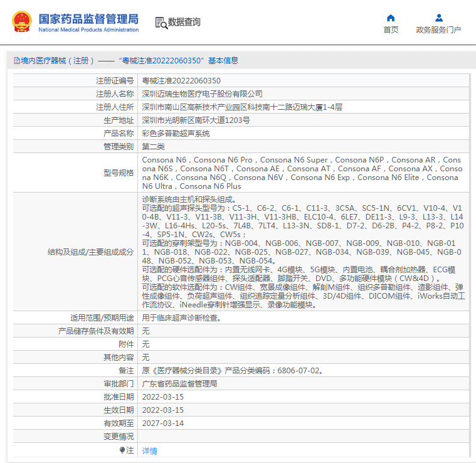Click the document icon before 境内医疗器械
The image size is (476, 463).
point(17,61)
